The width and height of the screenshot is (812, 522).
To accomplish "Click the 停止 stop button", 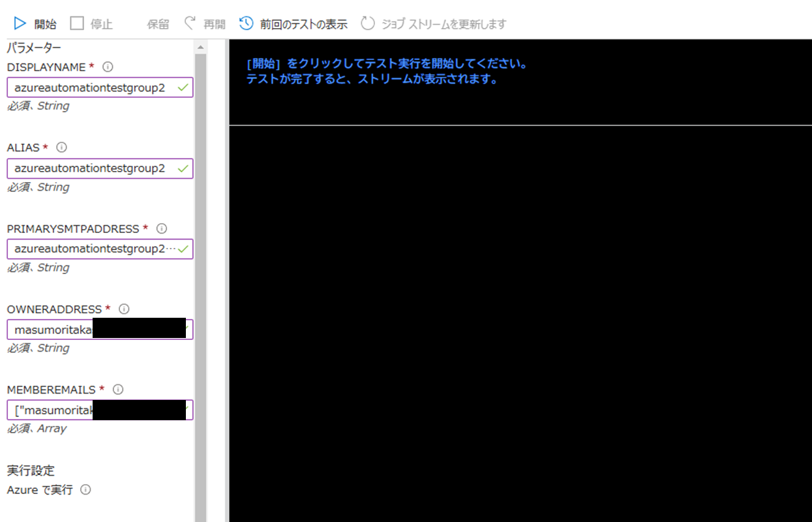I will pyautogui.click(x=91, y=24).
